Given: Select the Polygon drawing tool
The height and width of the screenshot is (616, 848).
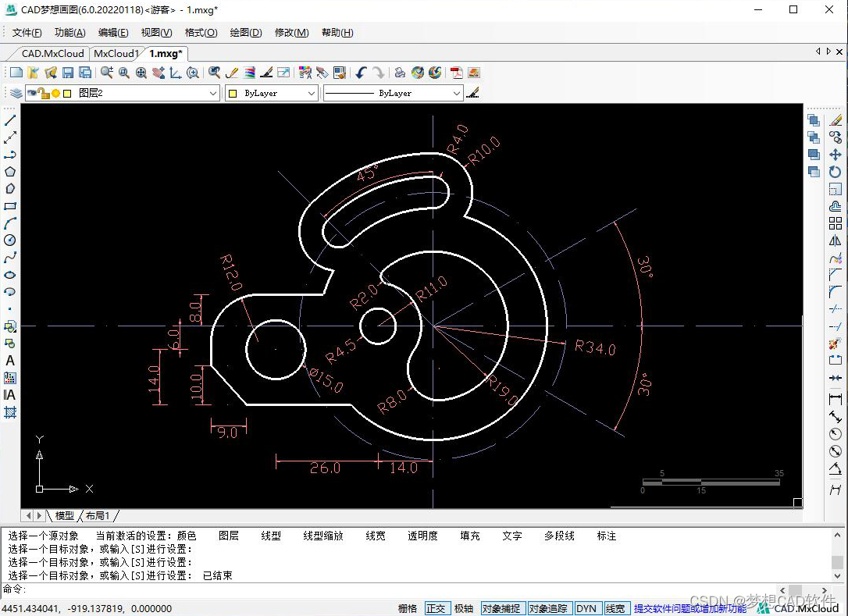Looking at the screenshot, I should click(x=9, y=172).
